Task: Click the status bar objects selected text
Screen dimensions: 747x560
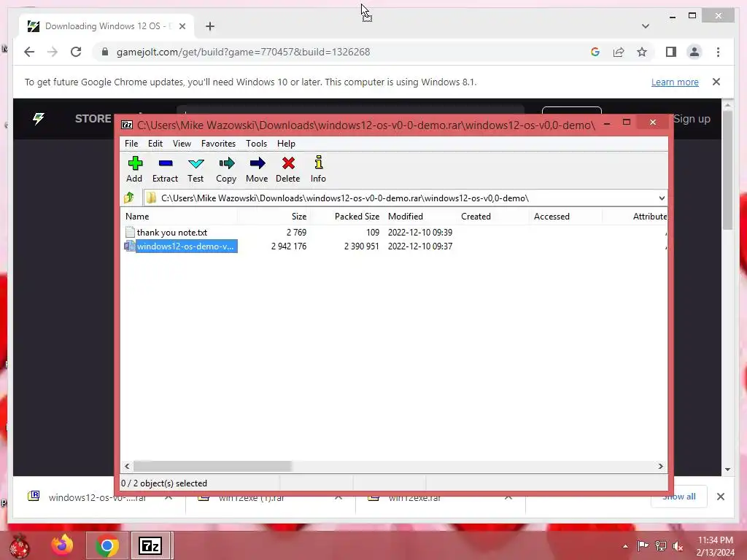Action: 164,483
